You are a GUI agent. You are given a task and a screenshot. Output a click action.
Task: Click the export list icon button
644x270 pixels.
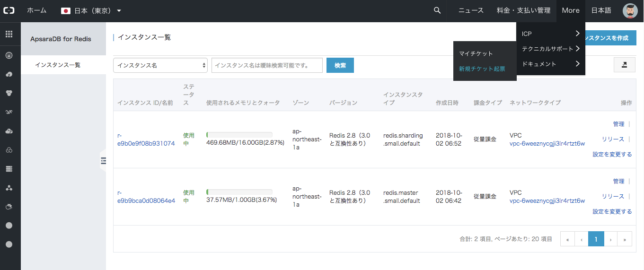(624, 65)
